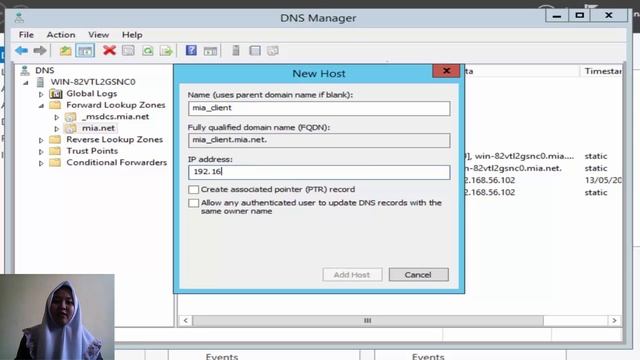Click the red Delete X toolbar icon
The width and height of the screenshot is (640, 360).
point(109,51)
